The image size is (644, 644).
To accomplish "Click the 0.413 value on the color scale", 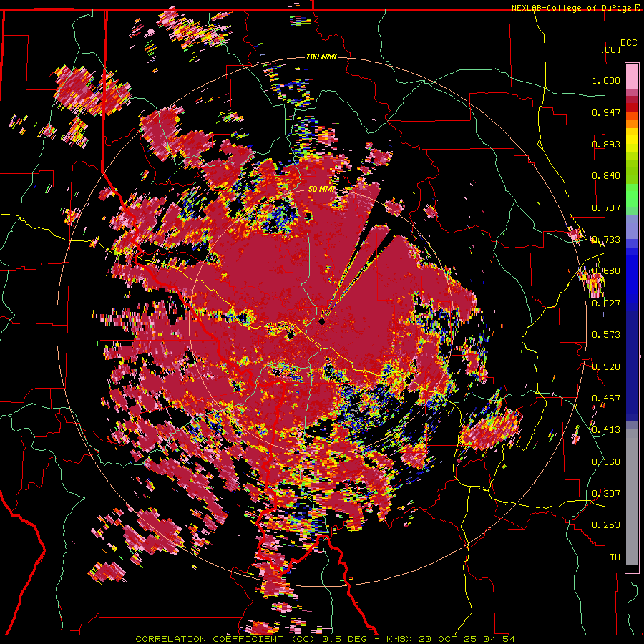I will [x=606, y=430].
